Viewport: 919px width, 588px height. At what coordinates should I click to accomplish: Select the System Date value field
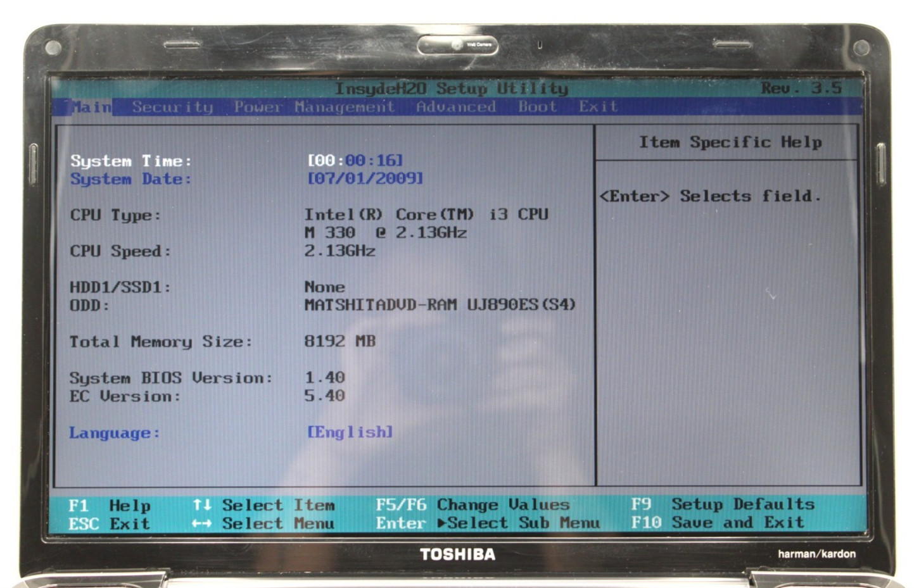(365, 178)
